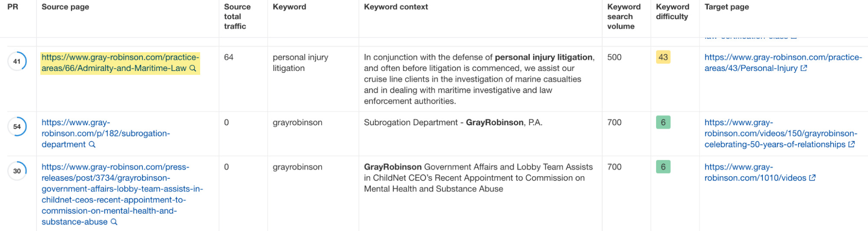Click the PR 54 circular rating badge
This screenshot has width=868, height=231.
coord(17,127)
